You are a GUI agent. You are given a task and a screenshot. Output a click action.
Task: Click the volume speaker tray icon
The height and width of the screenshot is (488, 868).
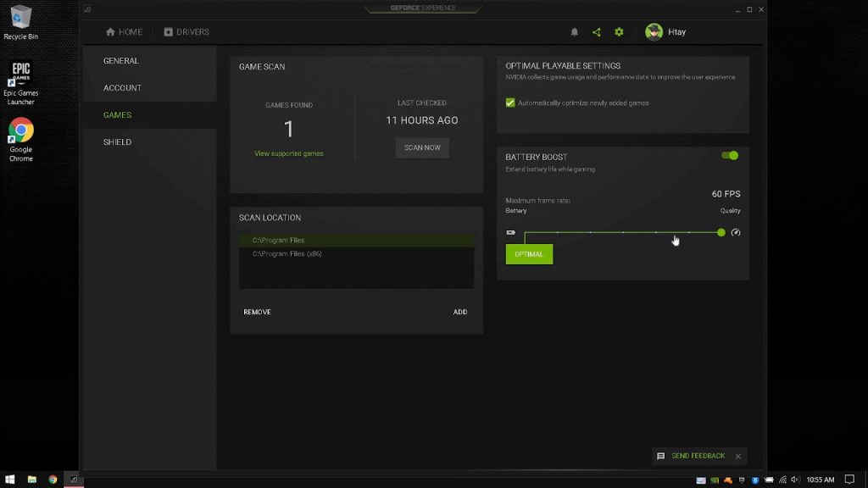(795, 480)
